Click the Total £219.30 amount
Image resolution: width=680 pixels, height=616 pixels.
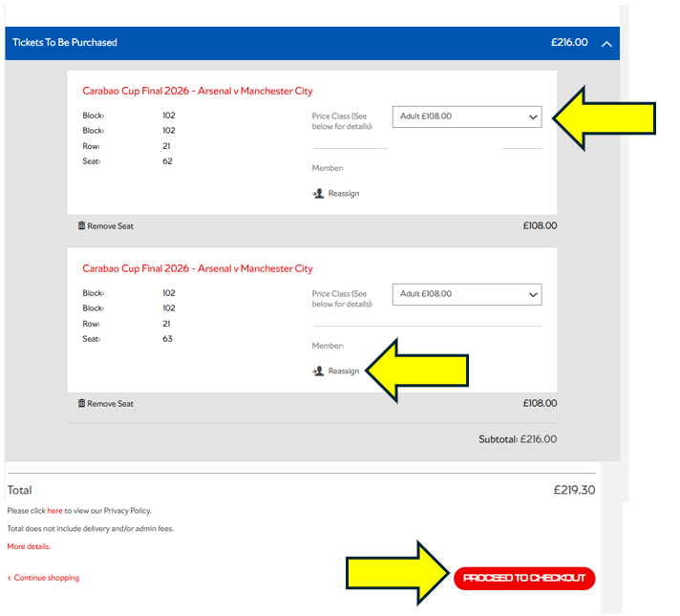click(574, 490)
